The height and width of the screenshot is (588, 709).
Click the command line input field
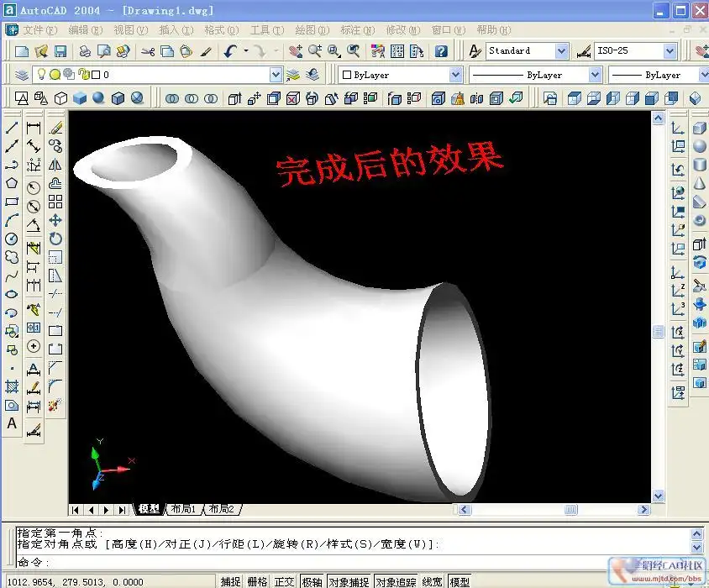point(353,562)
